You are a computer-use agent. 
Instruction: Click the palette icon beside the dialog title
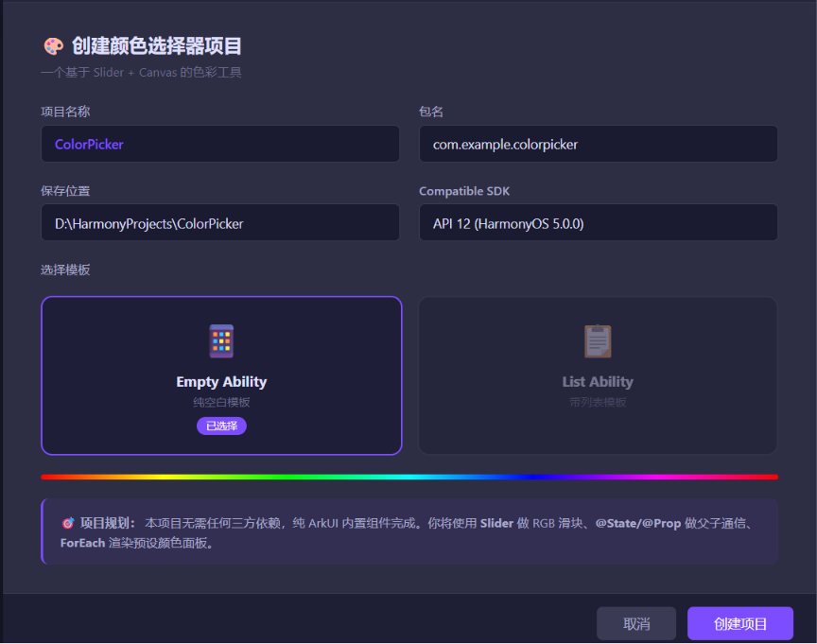pos(53,45)
